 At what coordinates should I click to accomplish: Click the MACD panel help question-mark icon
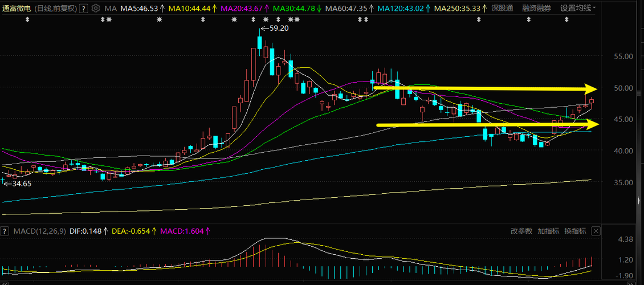point(5,231)
